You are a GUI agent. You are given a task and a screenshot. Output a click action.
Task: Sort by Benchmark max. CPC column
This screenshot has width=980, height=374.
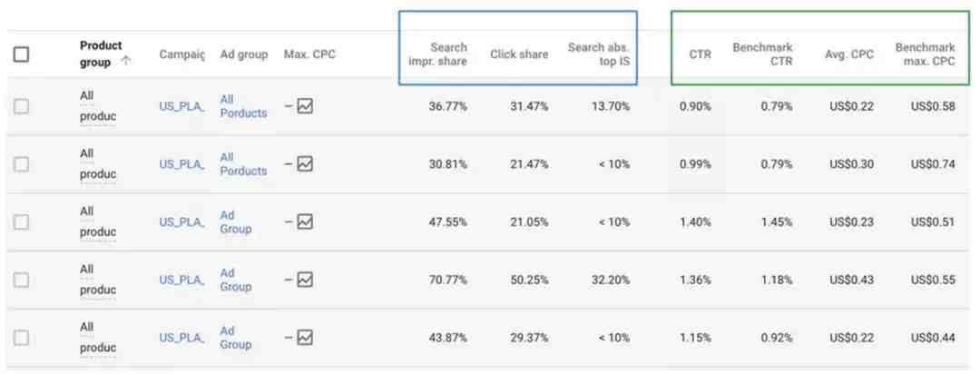click(925, 54)
